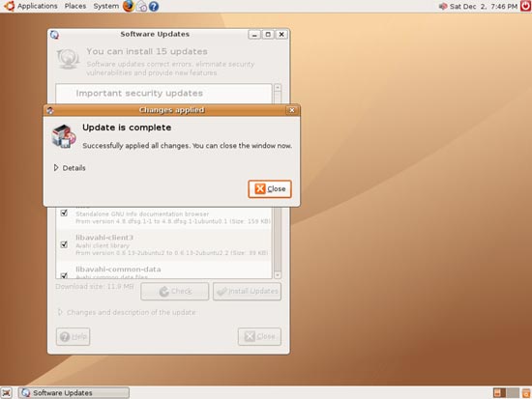Select the libavahi-common-data package name
The width and height of the screenshot is (532, 399).
(x=118, y=270)
